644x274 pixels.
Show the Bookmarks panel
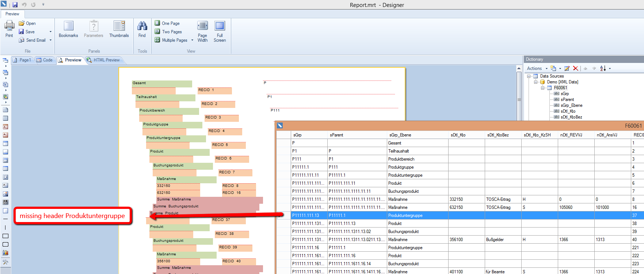(x=68, y=29)
